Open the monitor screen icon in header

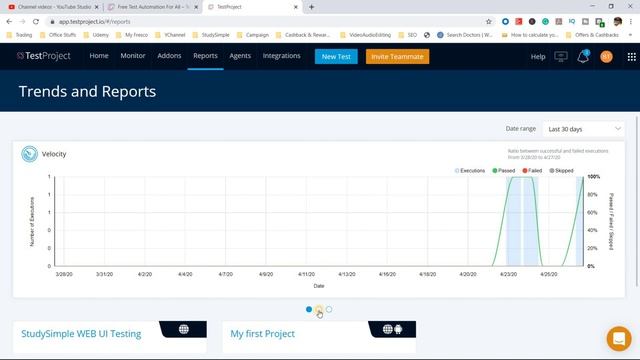point(561,56)
